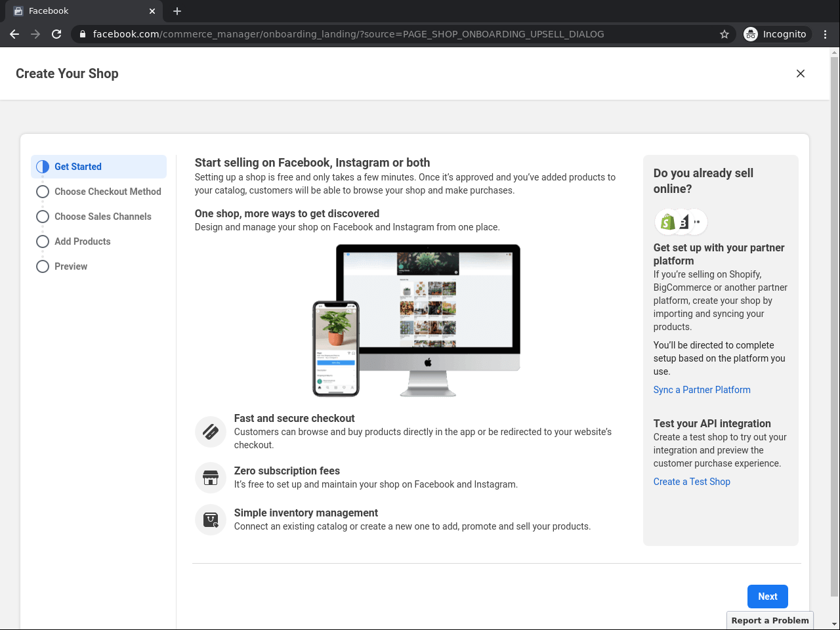Click the Zero subscription fees storefront icon
The width and height of the screenshot is (840, 630).
(211, 478)
